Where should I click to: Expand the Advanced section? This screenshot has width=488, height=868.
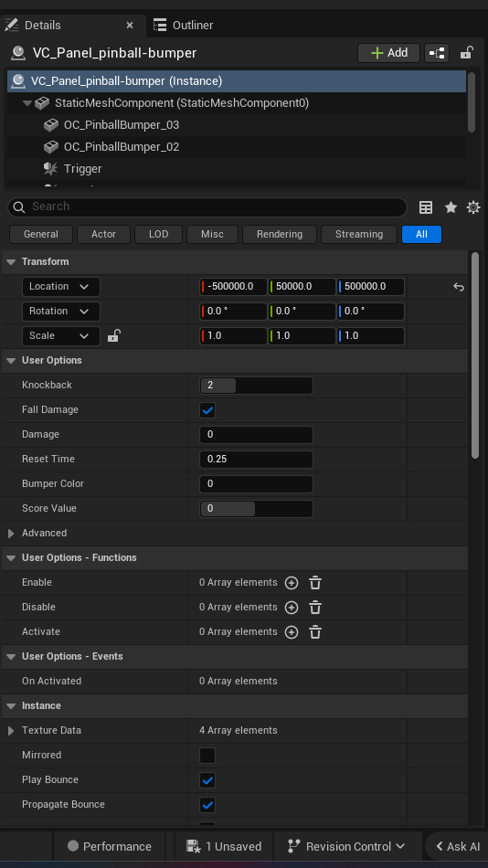(11, 533)
